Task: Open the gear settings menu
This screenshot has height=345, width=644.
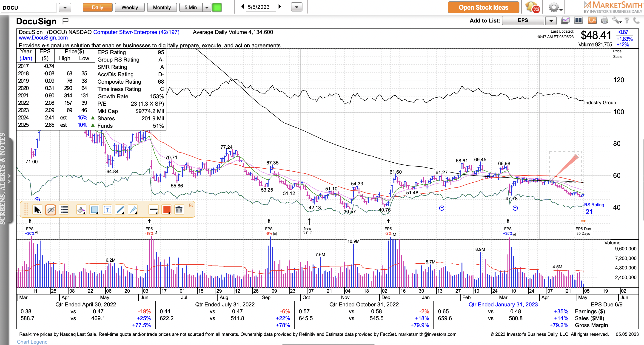Action: point(555,8)
